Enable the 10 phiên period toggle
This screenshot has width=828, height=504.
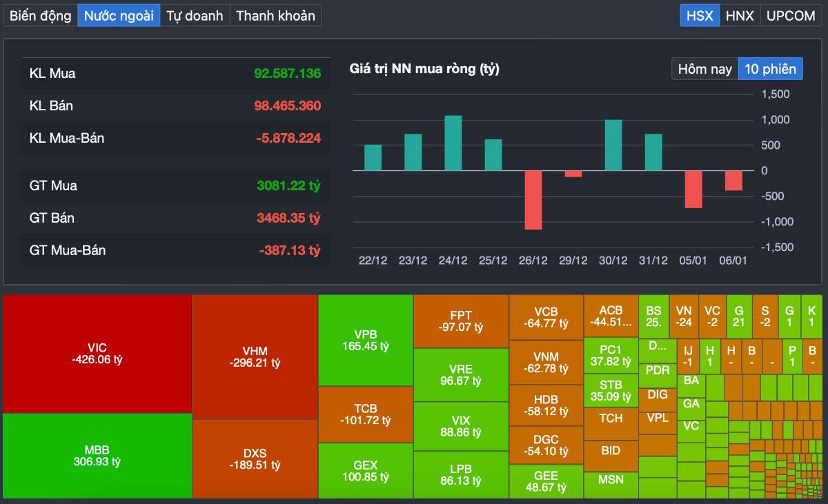(x=771, y=68)
